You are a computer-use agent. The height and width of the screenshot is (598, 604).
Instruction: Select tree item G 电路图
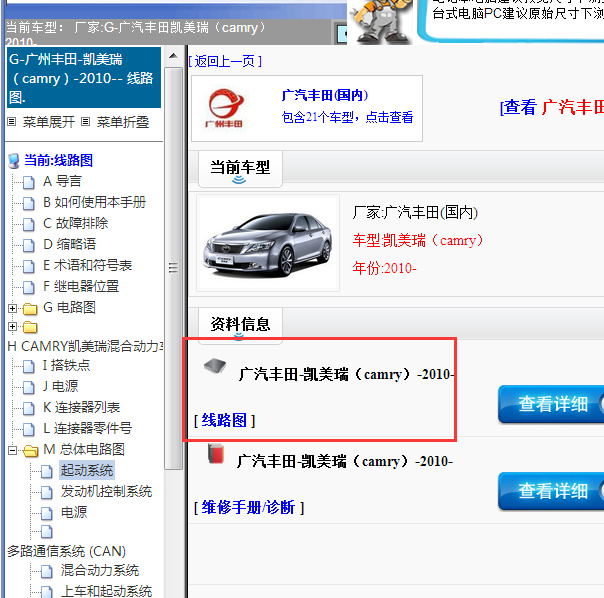tap(69, 307)
